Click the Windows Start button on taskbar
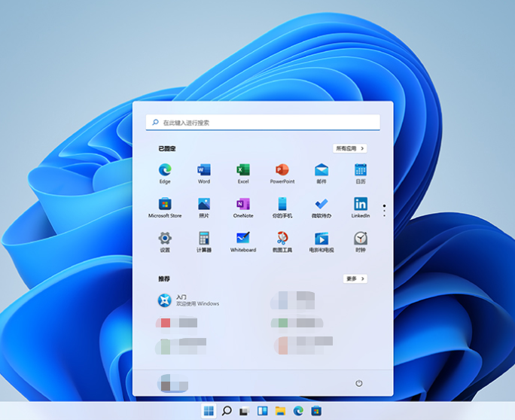Image resolution: width=515 pixels, height=420 pixels. pos(209,411)
